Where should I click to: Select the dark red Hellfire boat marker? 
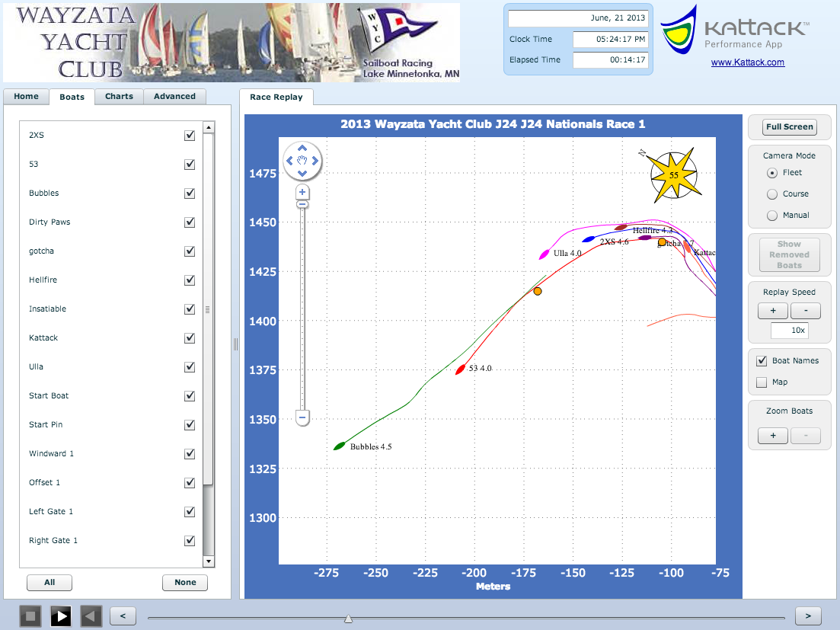[621, 227]
